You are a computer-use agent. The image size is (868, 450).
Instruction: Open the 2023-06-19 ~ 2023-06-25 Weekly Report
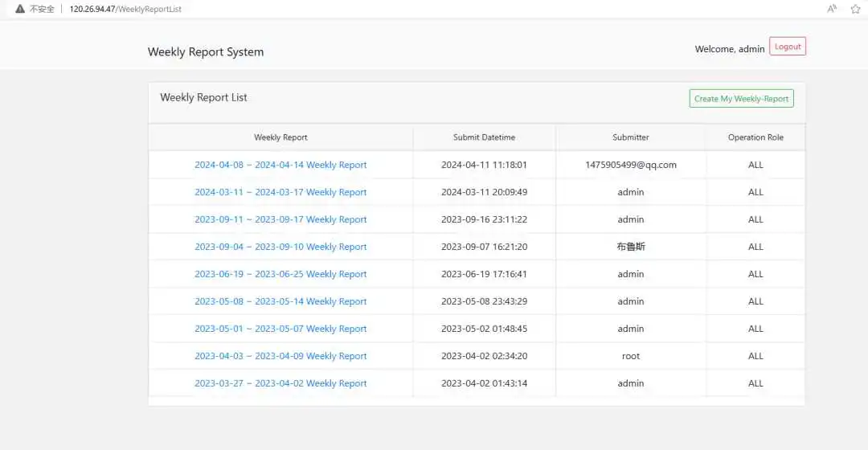pyautogui.click(x=280, y=274)
